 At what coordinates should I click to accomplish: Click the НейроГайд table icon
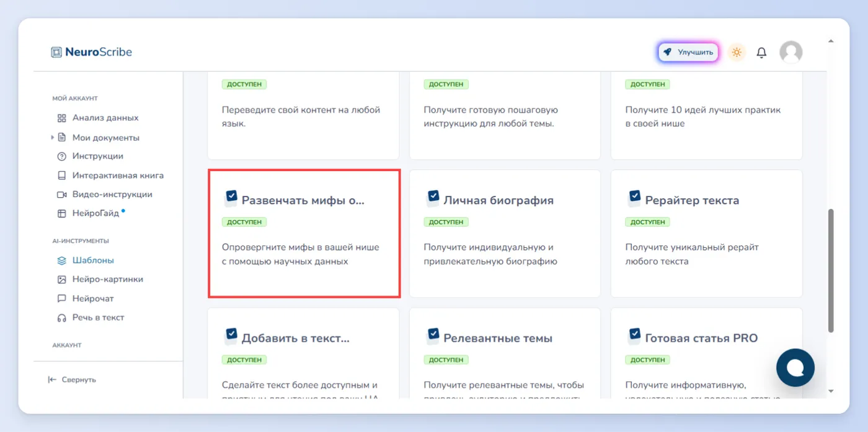coord(61,213)
